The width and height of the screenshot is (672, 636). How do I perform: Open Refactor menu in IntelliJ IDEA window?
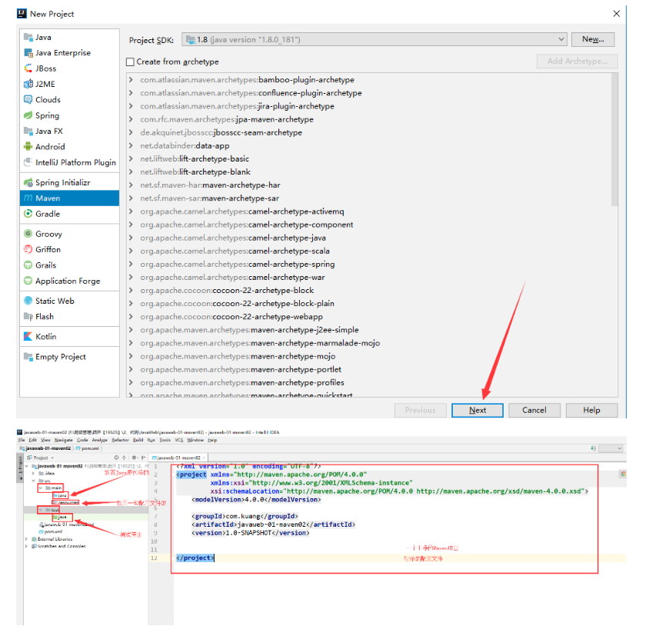[120, 440]
